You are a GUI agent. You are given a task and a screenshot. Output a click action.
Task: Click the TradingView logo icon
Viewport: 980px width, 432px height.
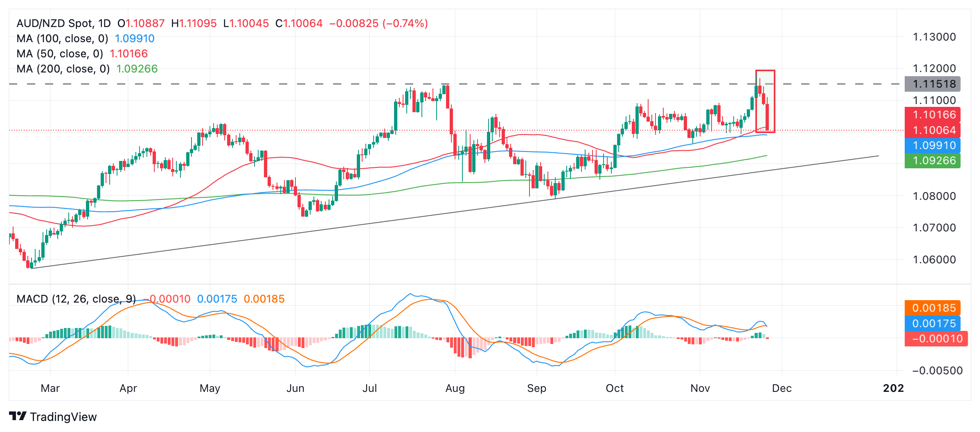[x=18, y=416]
